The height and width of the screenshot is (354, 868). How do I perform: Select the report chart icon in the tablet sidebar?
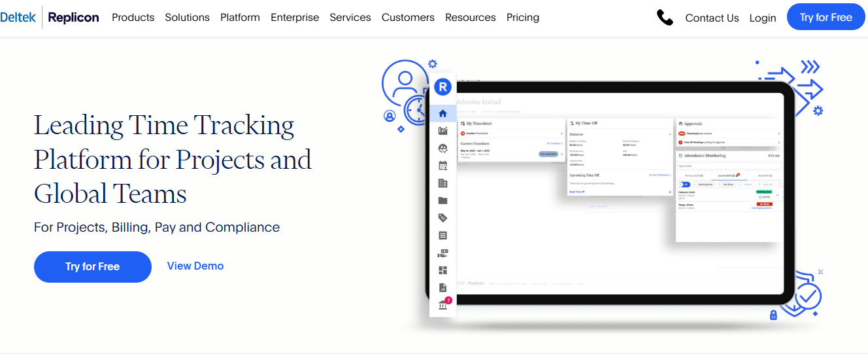[x=442, y=288]
